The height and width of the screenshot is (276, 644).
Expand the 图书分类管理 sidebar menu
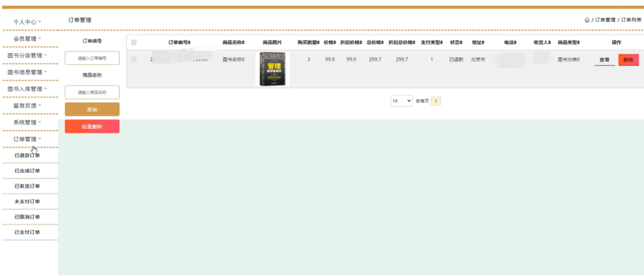click(28, 56)
